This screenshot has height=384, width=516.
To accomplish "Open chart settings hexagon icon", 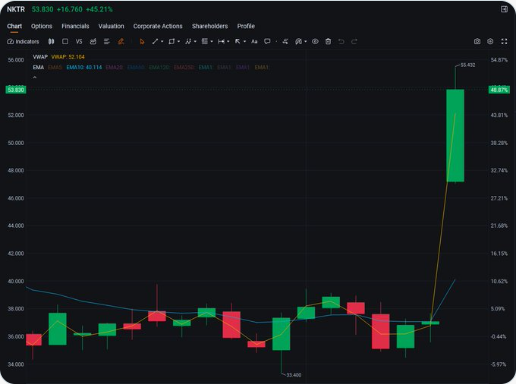I will (x=490, y=41).
